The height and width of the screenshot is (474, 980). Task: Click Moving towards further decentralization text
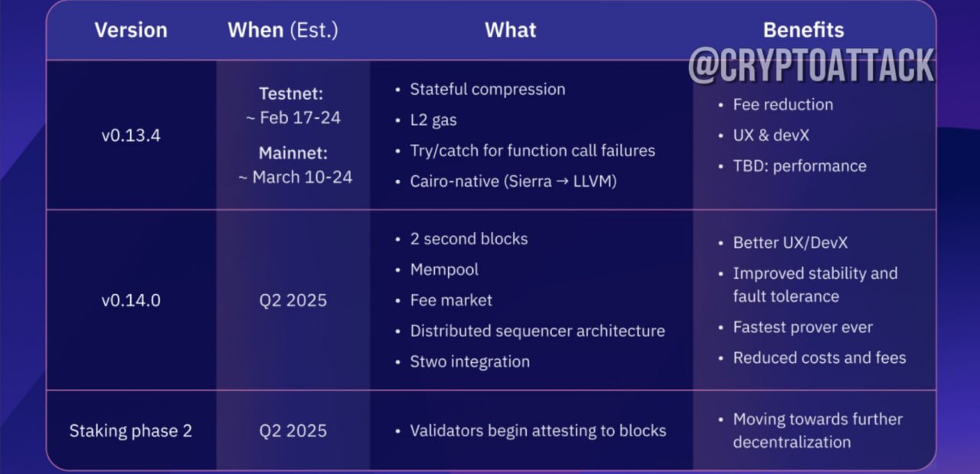[x=818, y=430]
